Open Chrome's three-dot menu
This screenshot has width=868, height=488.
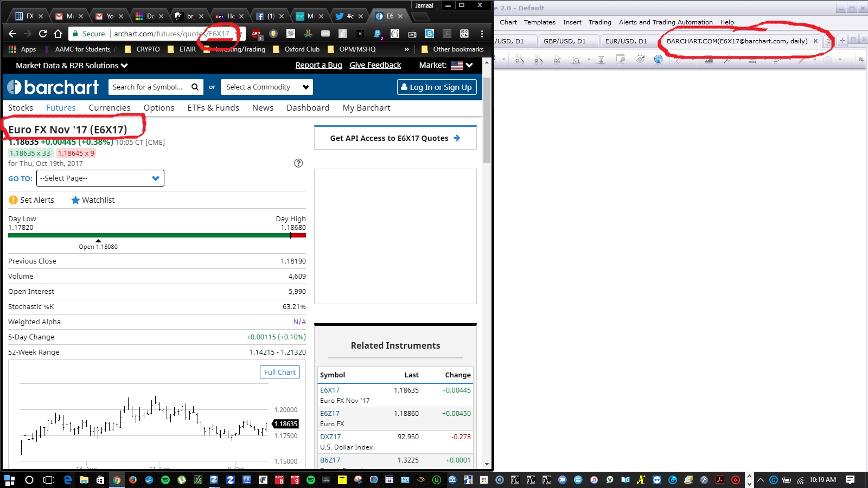point(482,34)
